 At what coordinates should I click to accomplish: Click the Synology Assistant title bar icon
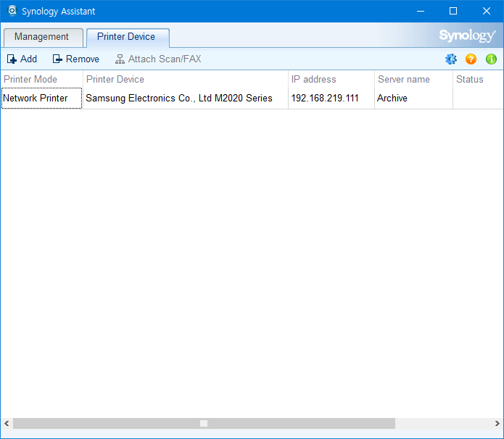[12, 11]
